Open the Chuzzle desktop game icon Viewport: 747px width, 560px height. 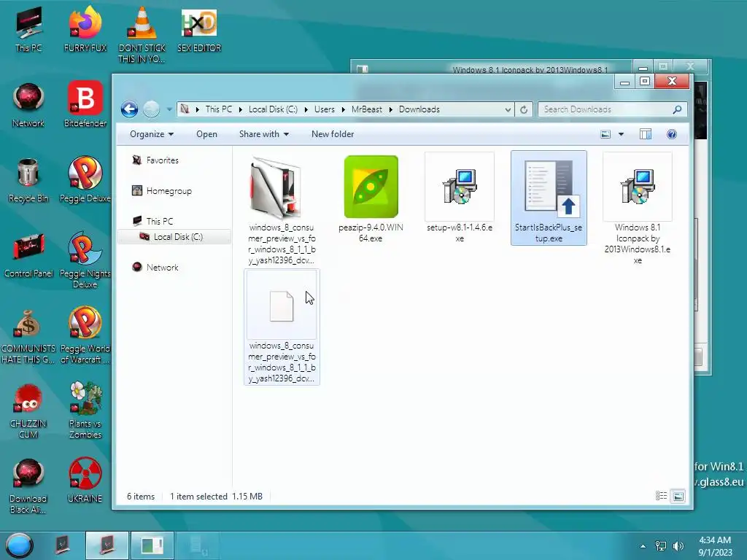28,411
